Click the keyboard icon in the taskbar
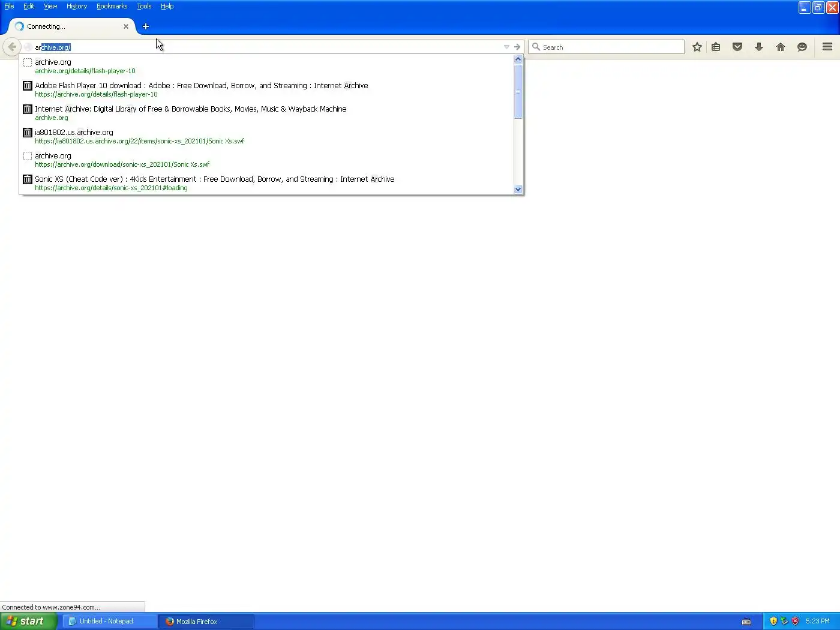This screenshot has width=840, height=630. 746,622
